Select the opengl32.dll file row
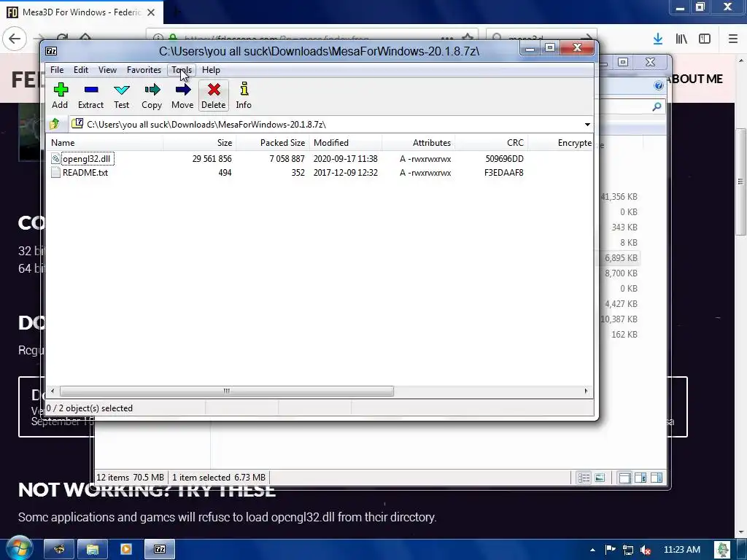The image size is (747, 560). click(x=320, y=158)
